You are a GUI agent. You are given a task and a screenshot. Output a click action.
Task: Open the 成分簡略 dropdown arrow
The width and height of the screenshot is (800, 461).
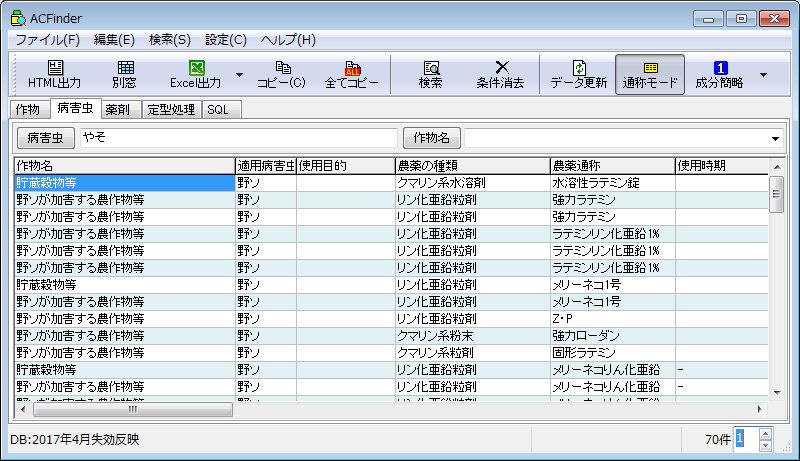[764, 74]
